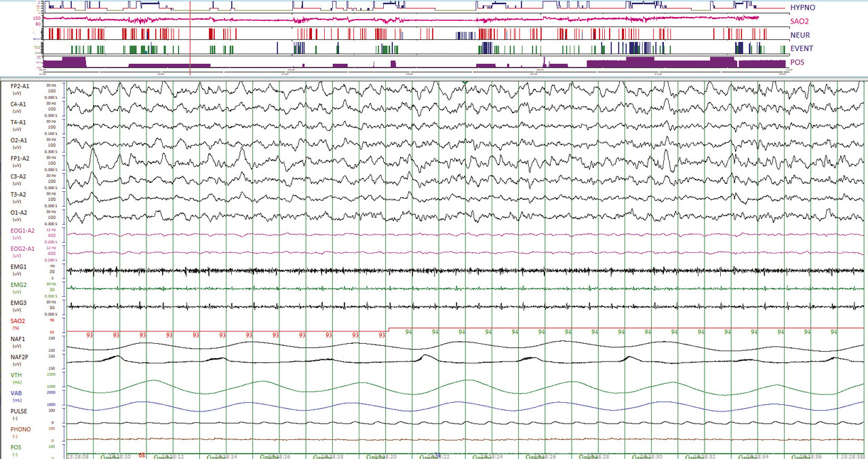The image size is (868, 459).
Task: Click the O2-A1 channel label
Action: (19, 140)
